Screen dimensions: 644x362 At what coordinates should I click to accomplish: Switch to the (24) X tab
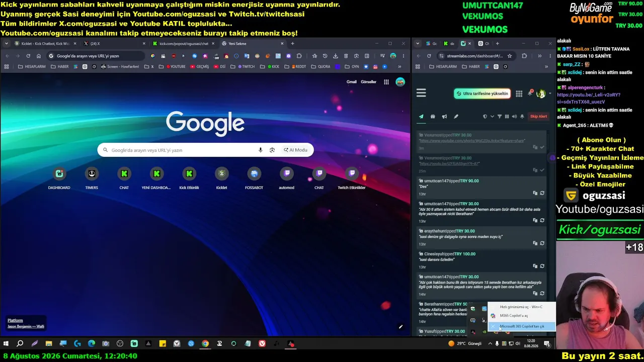pyautogui.click(x=114, y=44)
